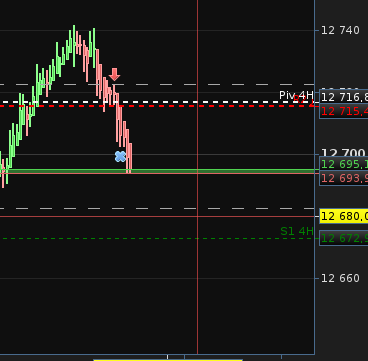The height and width of the screenshot is (361, 368).
Task: Click the S1 4H support label
Action: click(x=297, y=231)
